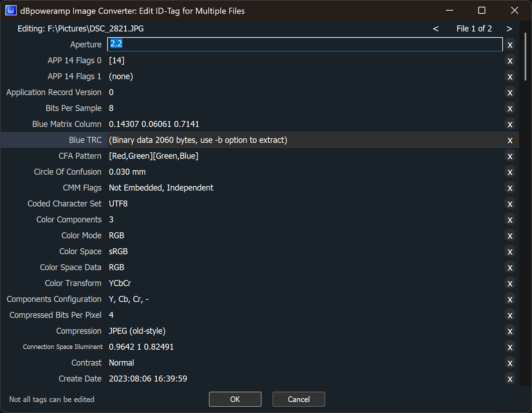Go to the next file arrow
Screen dimensions: 532x413
click(509, 29)
